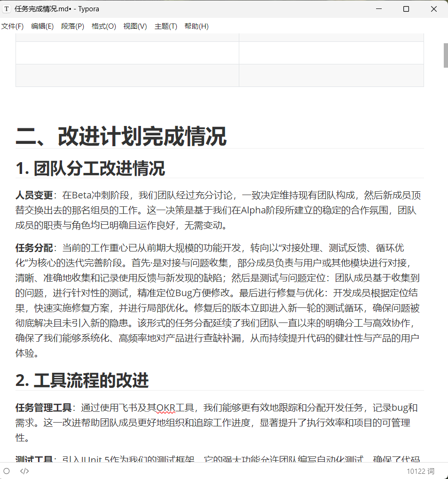Close the Typora window
Screen dimensions: 448x479
click(433, 9)
